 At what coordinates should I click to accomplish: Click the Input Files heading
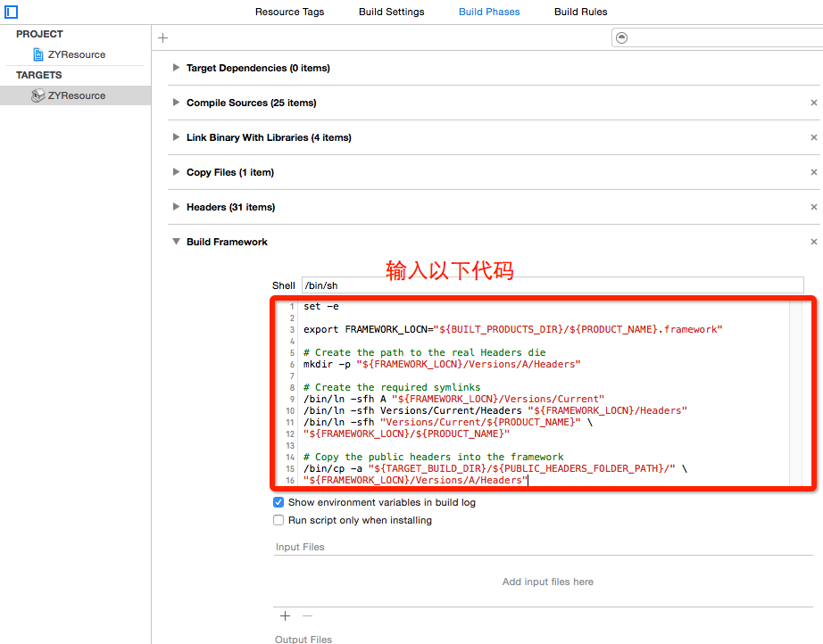(x=300, y=547)
